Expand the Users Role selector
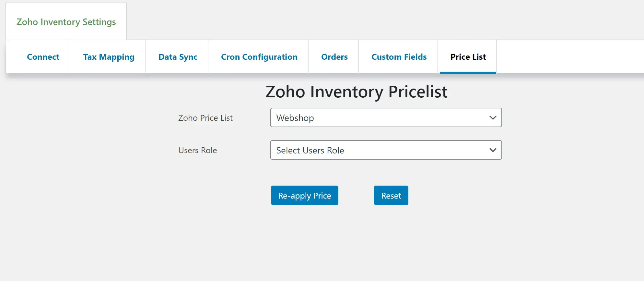The image size is (644, 281). click(386, 150)
